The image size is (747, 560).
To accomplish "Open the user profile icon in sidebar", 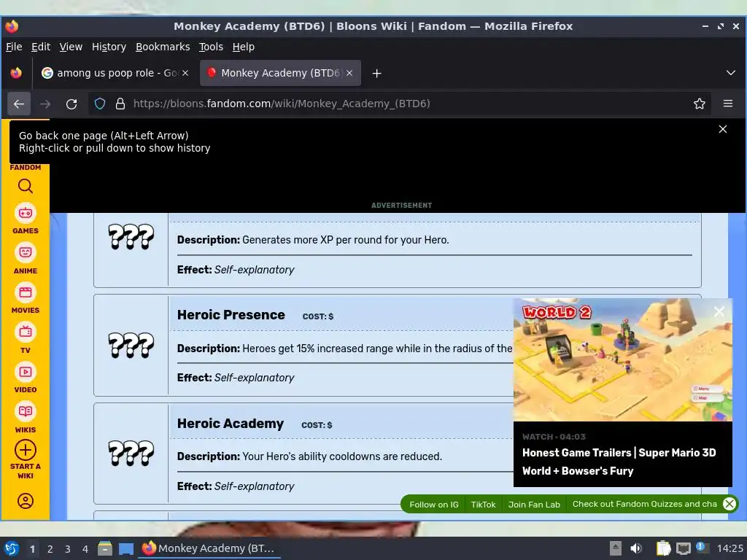I will click(26, 501).
